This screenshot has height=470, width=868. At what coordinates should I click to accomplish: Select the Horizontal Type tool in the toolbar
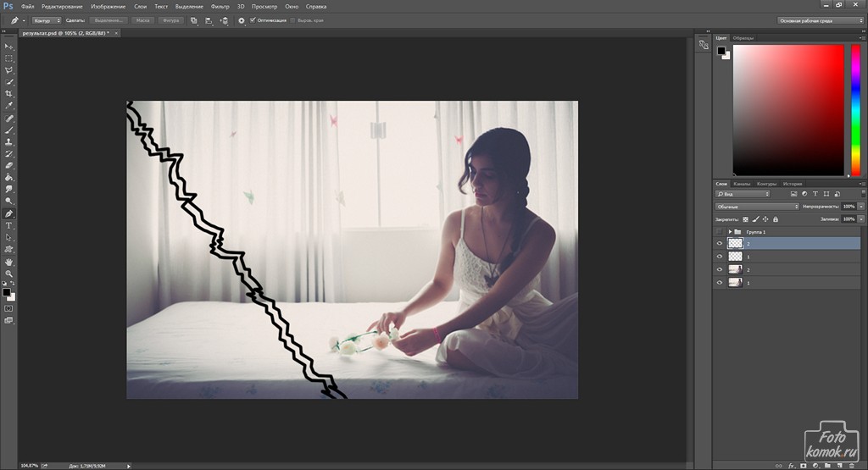coord(9,226)
